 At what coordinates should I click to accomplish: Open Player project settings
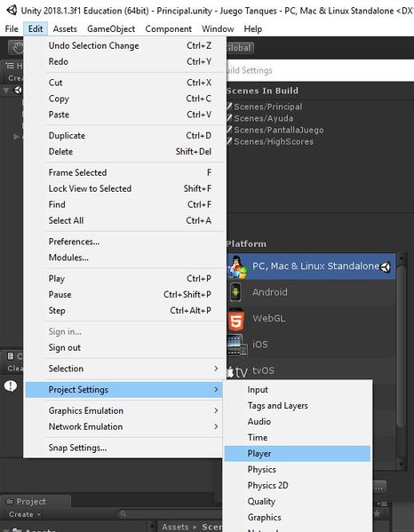tap(298, 453)
